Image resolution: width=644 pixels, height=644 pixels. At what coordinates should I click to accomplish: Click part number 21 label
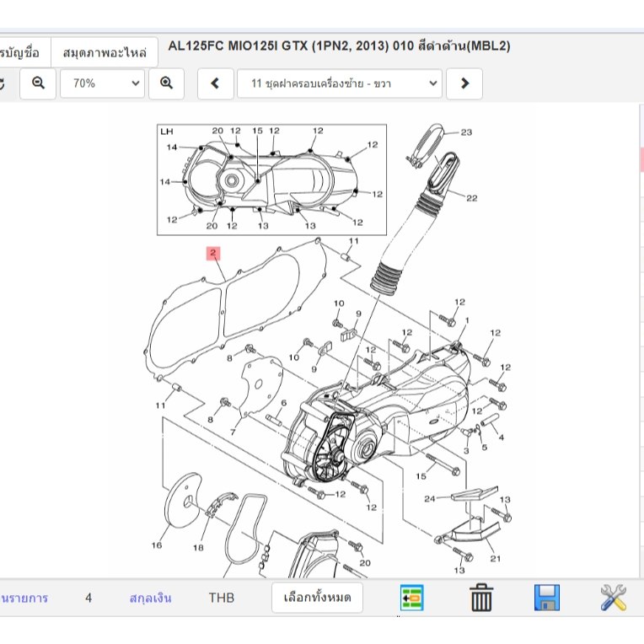pyautogui.click(x=496, y=559)
